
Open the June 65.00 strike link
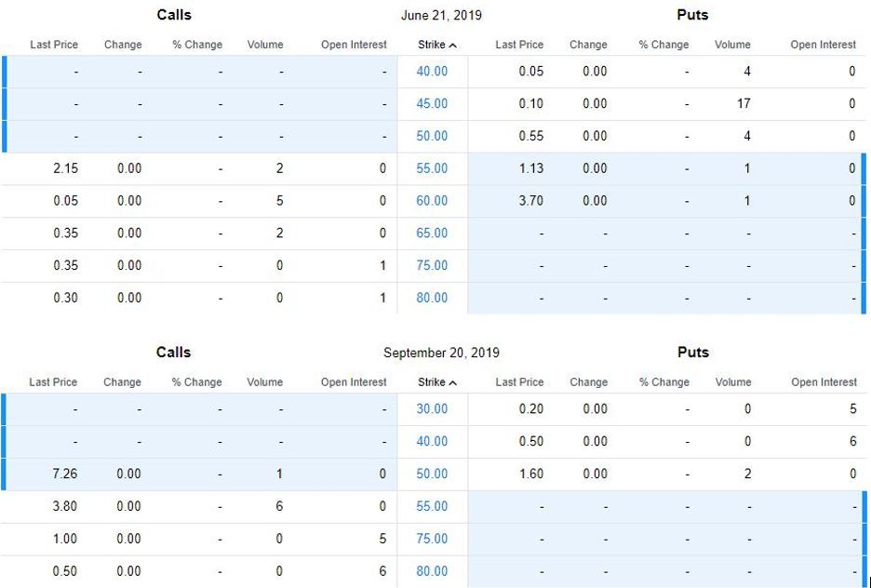tap(432, 234)
